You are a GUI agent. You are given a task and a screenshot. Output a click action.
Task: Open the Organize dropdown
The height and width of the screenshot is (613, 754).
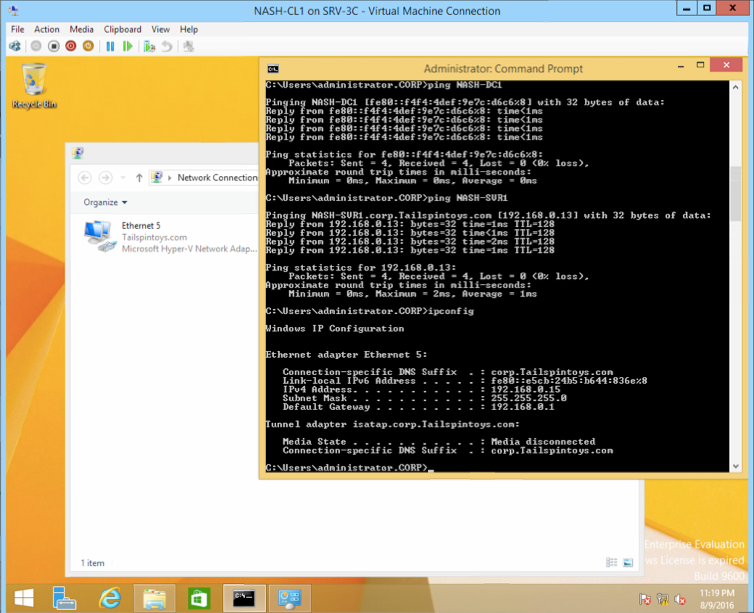105,202
